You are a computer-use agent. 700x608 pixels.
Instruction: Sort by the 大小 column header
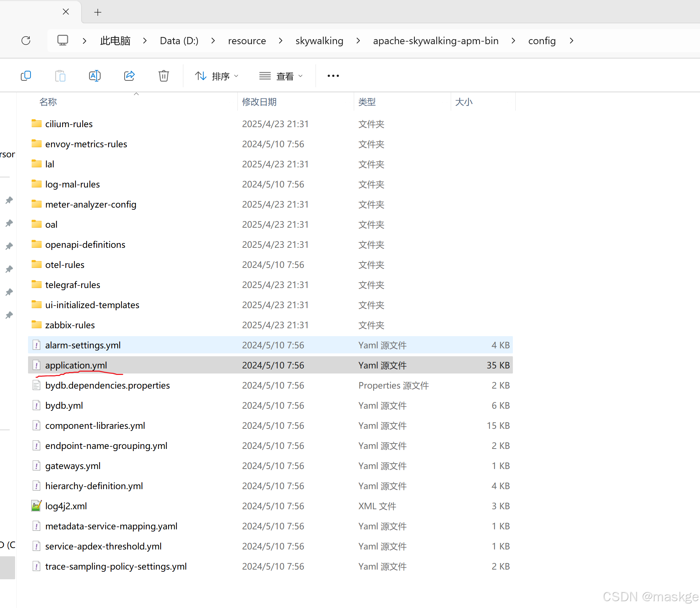(x=464, y=102)
